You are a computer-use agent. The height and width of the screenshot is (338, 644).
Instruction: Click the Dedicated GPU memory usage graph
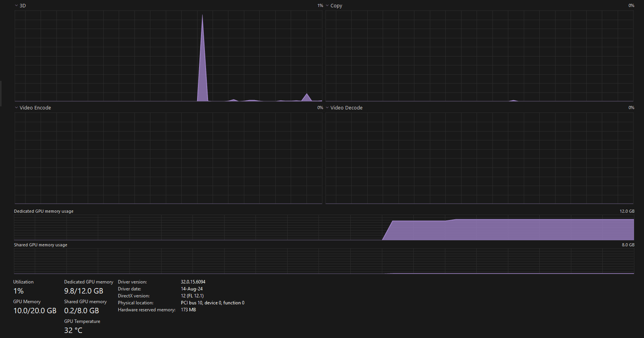(x=324, y=228)
